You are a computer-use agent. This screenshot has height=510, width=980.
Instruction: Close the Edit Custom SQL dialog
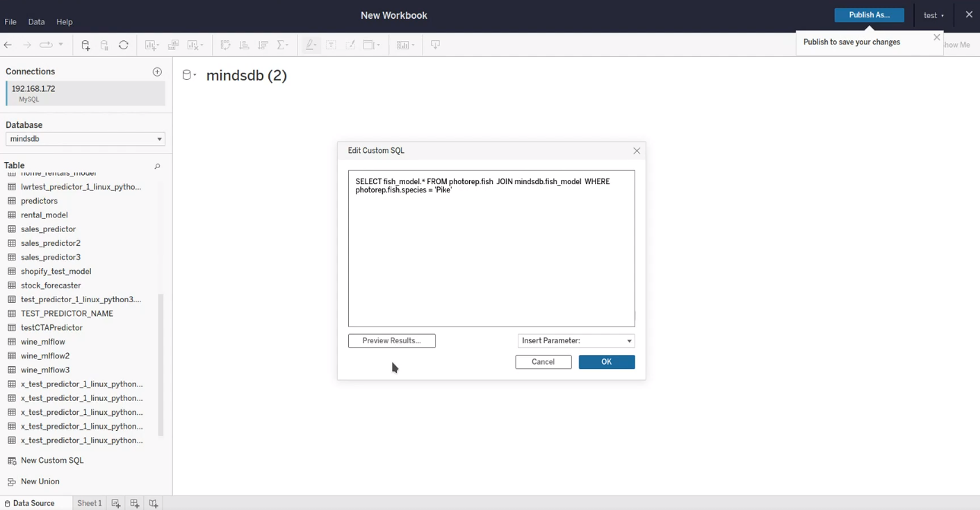637,151
